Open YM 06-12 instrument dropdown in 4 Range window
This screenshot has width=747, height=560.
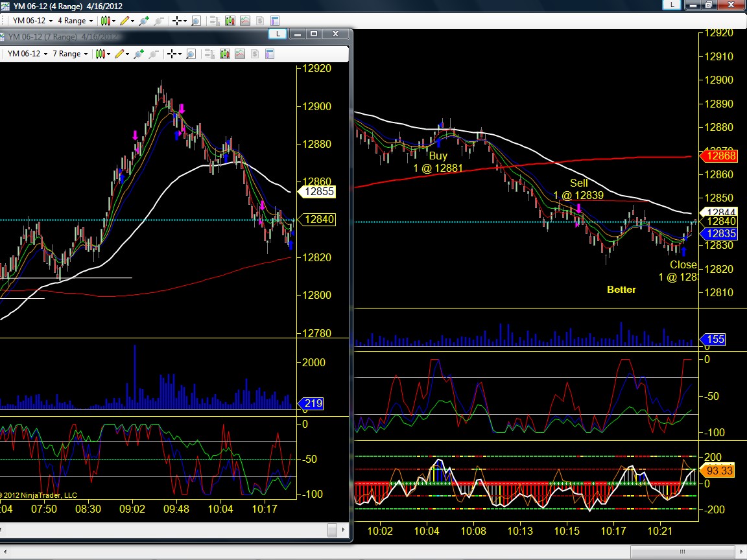point(32,21)
